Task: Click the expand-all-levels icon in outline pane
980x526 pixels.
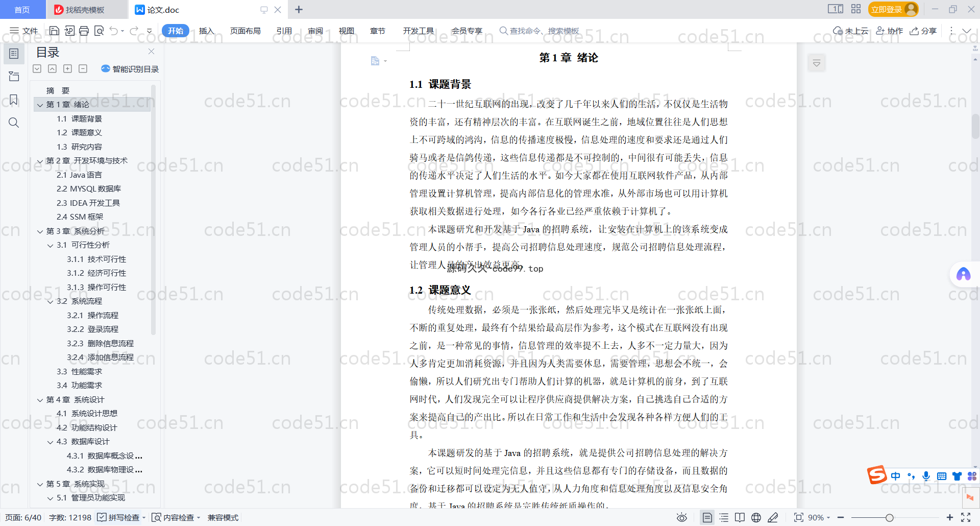Action: click(37, 68)
